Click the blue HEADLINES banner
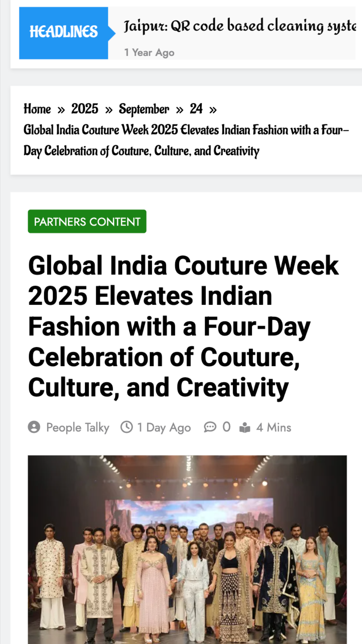This screenshot has height=644, width=362. coord(63,31)
